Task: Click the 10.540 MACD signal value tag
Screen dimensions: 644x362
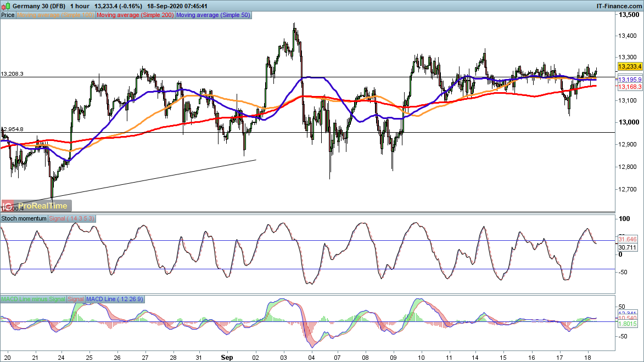Action: coord(628,318)
